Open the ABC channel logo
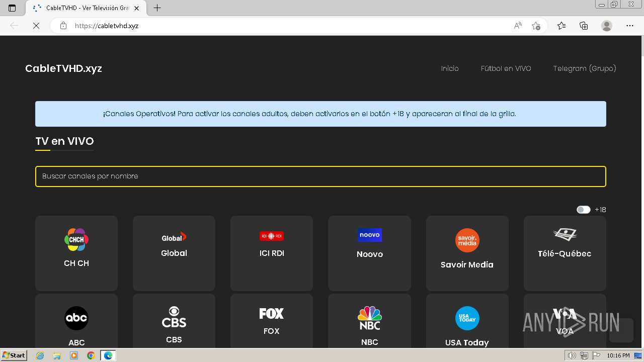Screen dimensions: 644x362 tap(76, 318)
